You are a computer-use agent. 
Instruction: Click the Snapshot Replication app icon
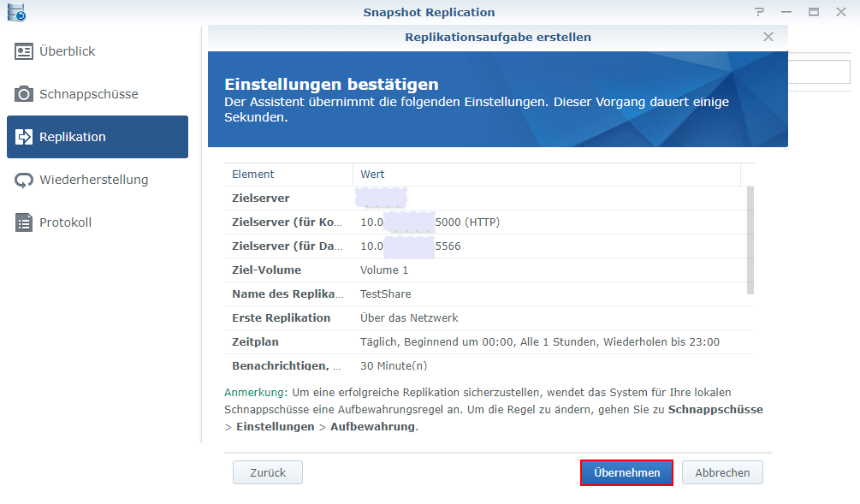click(x=16, y=12)
